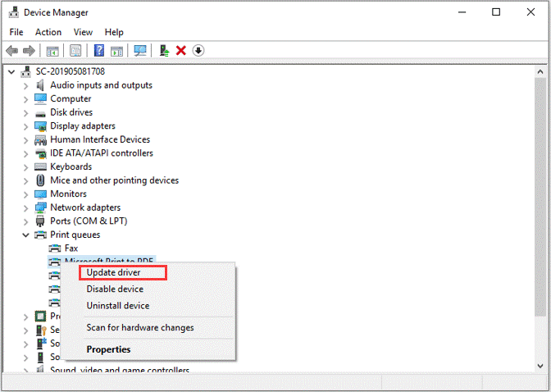Click the Properties toolbar icon

point(75,51)
